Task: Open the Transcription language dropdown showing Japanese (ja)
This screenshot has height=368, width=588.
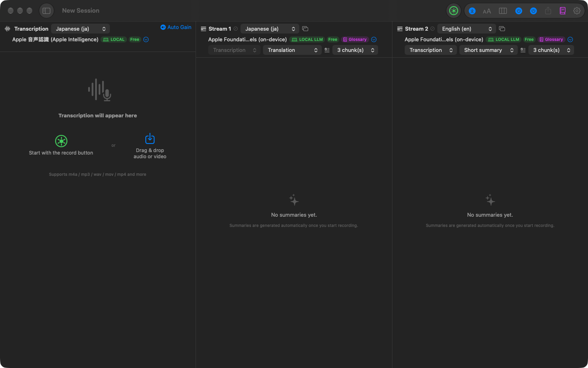Action: point(80,29)
